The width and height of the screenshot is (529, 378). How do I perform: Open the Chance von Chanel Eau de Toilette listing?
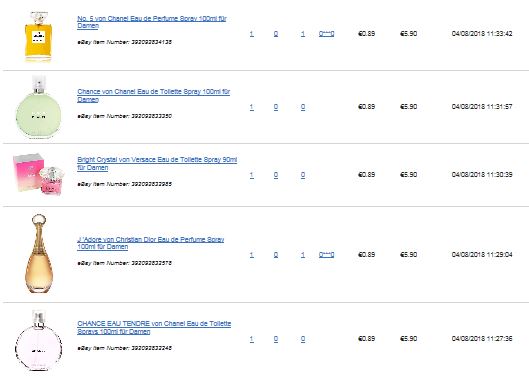154,95
